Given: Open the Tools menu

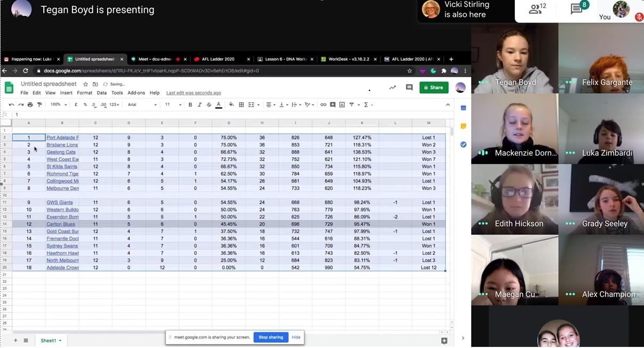Looking at the screenshot, I should [x=117, y=93].
